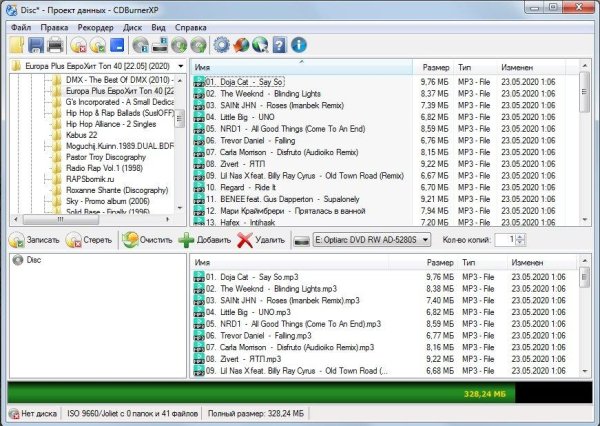Open settings with the blue gear icon
Screen dimensions: 600x426
[222, 45]
